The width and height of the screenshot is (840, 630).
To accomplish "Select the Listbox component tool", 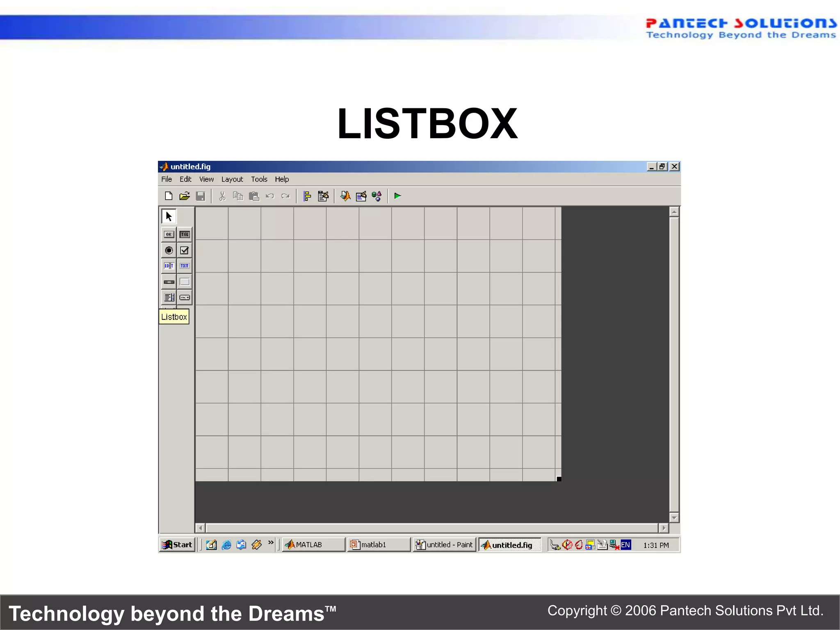I will click(169, 297).
